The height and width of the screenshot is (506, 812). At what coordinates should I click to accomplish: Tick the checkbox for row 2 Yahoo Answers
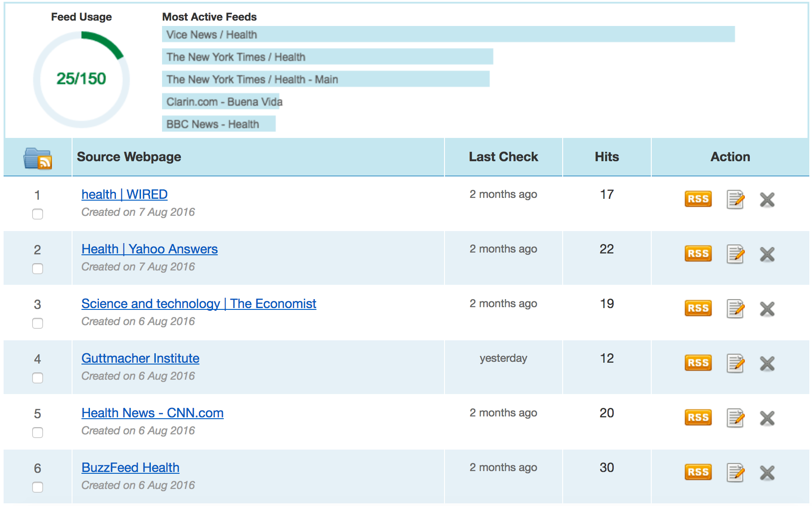click(38, 269)
